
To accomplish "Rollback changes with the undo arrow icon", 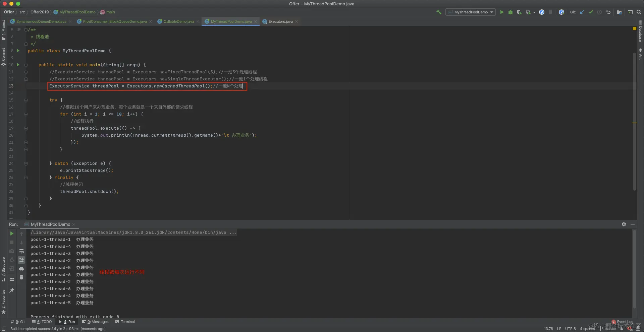I will [x=608, y=12].
